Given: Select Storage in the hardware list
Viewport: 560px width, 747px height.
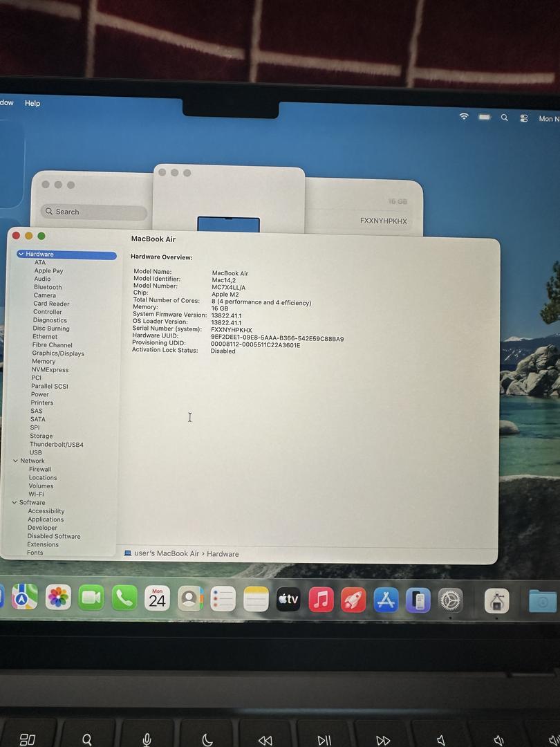Looking at the screenshot, I should [41, 436].
